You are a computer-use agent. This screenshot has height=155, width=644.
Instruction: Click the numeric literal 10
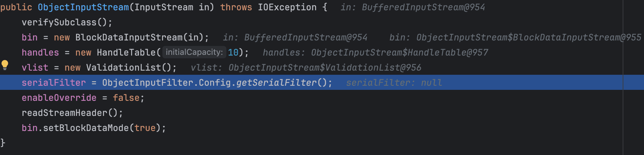(x=233, y=52)
